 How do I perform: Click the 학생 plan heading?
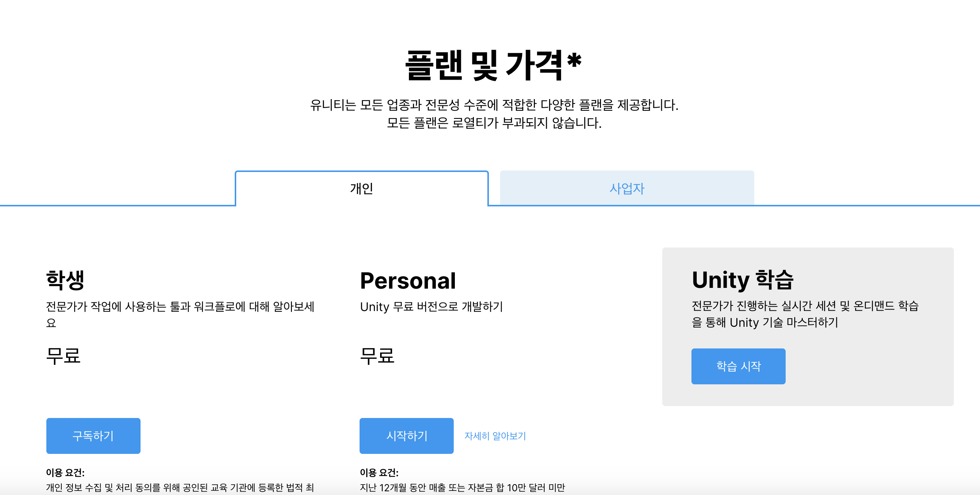[x=65, y=280]
